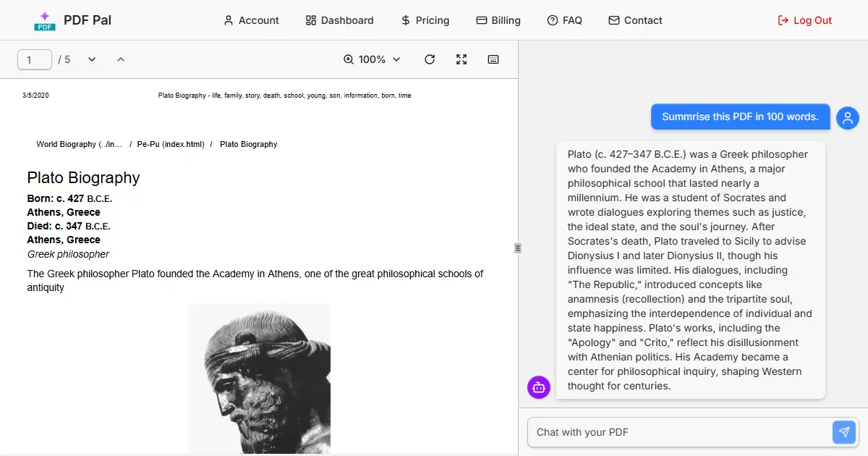The width and height of the screenshot is (868, 456).
Task: Focus the 'Chat with your PDF' input
Action: pos(680,432)
